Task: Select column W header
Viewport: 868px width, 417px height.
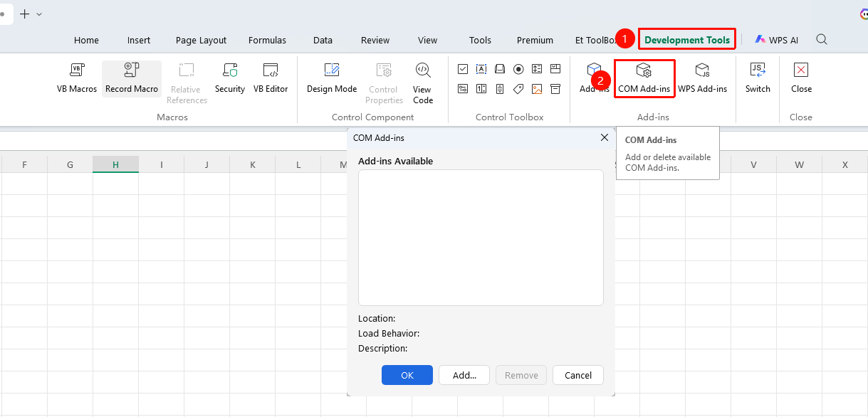Action: click(800, 165)
